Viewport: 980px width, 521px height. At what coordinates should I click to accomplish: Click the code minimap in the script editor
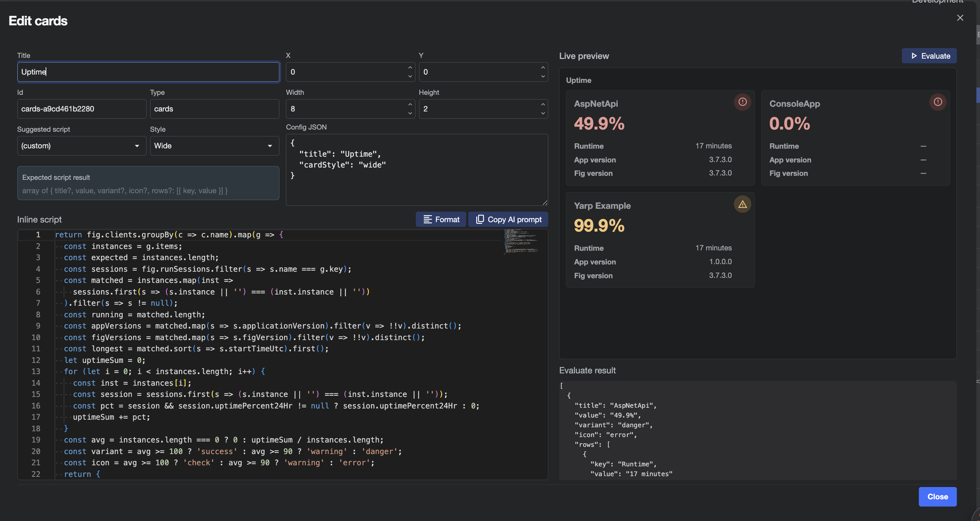click(x=521, y=241)
